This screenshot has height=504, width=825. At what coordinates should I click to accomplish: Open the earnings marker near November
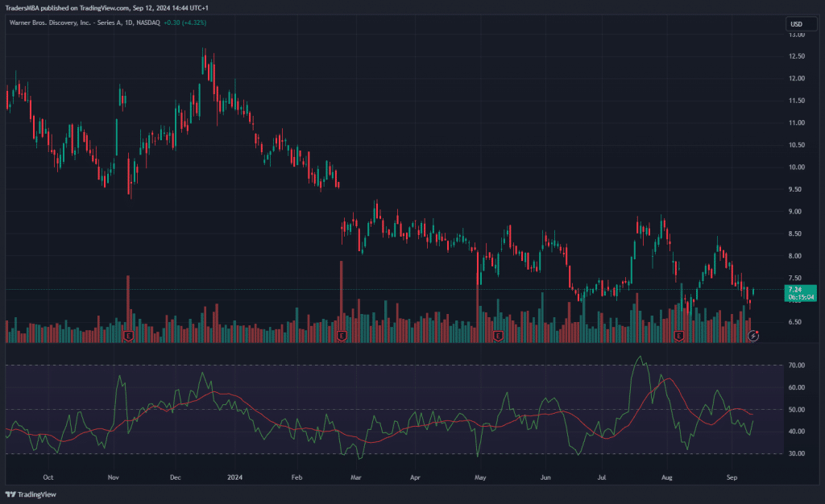[x=128, y=335]
